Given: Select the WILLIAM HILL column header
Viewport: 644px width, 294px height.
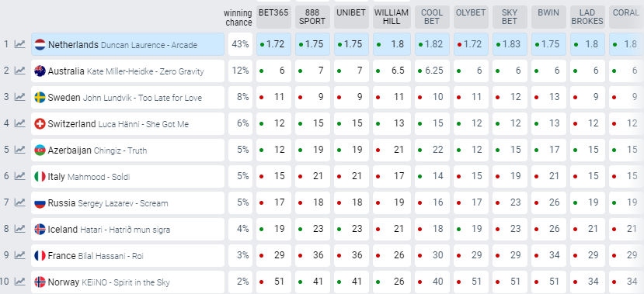Looking at the screenshot, I should coord(392,17).
